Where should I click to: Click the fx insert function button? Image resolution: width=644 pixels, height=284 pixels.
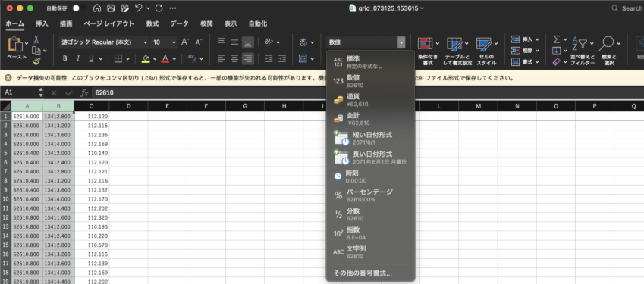pyautogui.click(x=84, y=92)
